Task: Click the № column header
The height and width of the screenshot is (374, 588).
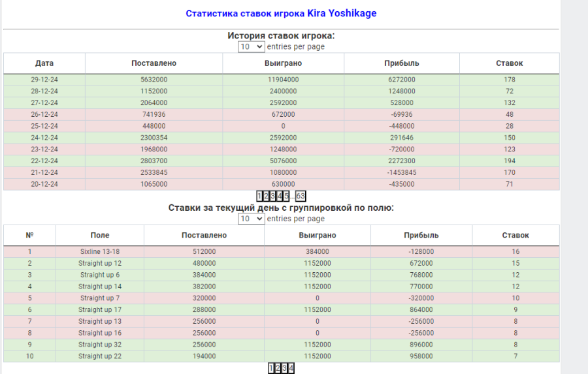Action: tap(29, 235)
